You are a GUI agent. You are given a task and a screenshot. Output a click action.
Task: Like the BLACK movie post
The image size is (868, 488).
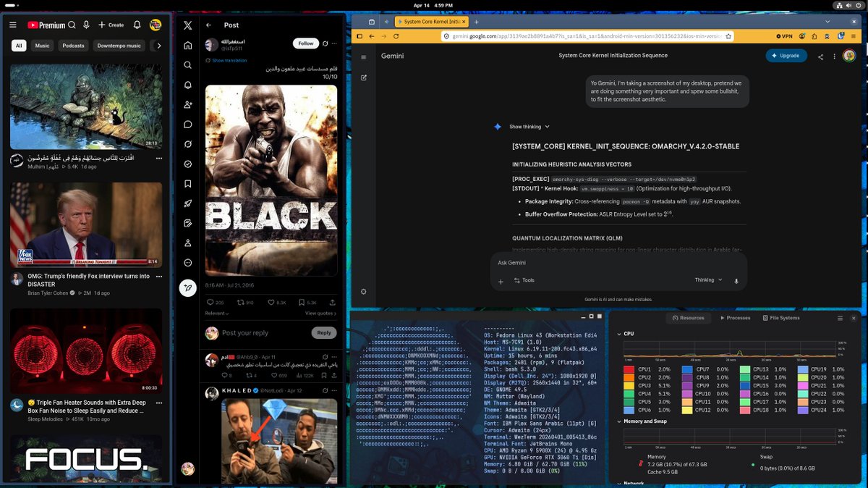[272, 303]
